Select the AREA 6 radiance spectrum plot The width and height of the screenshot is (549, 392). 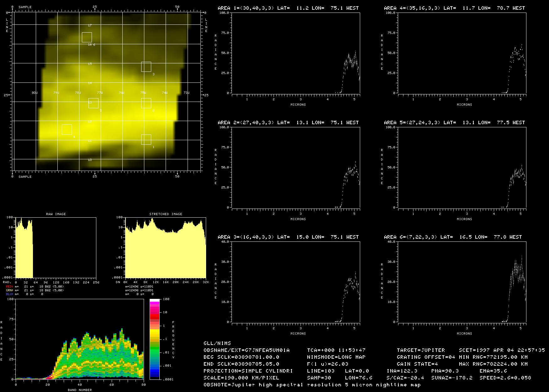click(x=462, y=282)
